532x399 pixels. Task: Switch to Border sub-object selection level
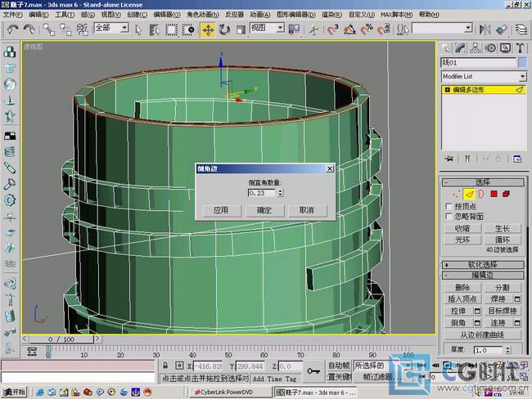point(481,194)
